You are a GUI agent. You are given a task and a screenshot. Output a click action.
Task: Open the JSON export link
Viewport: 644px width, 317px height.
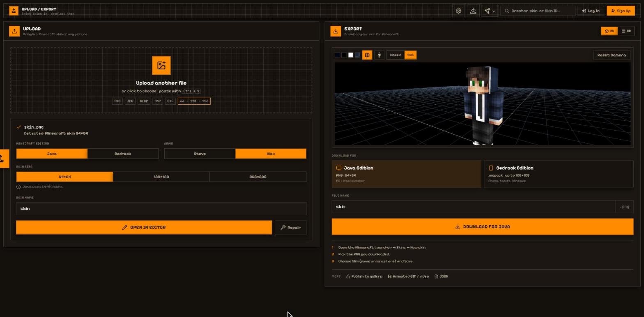click(x=442, y=276)
